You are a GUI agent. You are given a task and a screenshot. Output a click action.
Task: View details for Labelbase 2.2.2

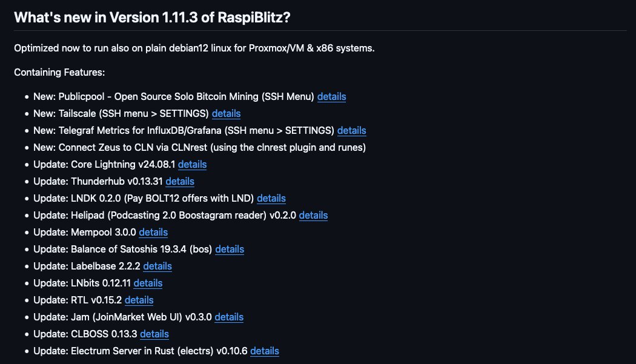click(157, 266)
